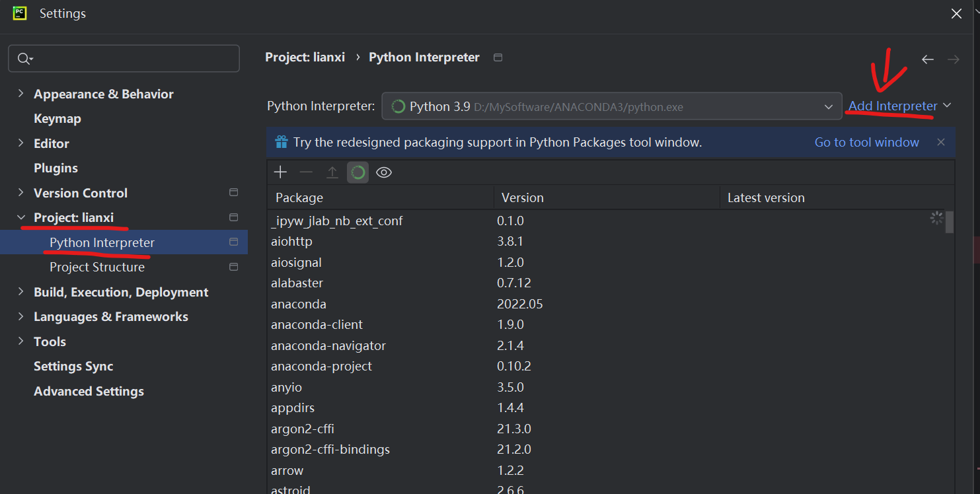Image resolution: width=980 pixels, height=494 pixels.
Task: Click the loading spinner in Latest version column
Action: tap(936, 218)
